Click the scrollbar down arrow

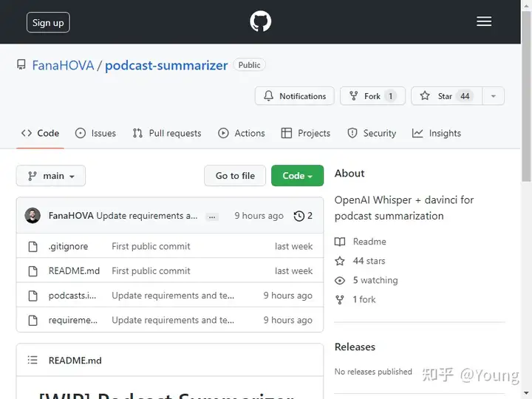coord(527,394)
